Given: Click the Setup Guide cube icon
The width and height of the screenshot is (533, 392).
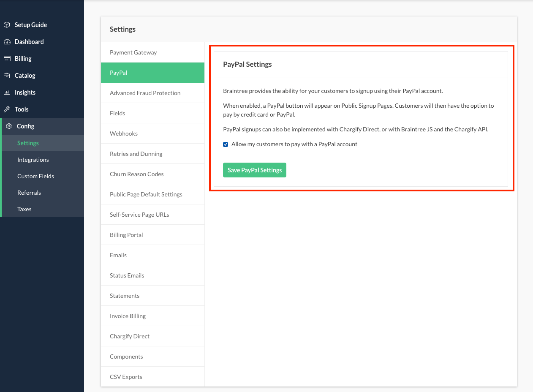Looking at the screenshot, I should pyautogui.click(x=7, y=25).
